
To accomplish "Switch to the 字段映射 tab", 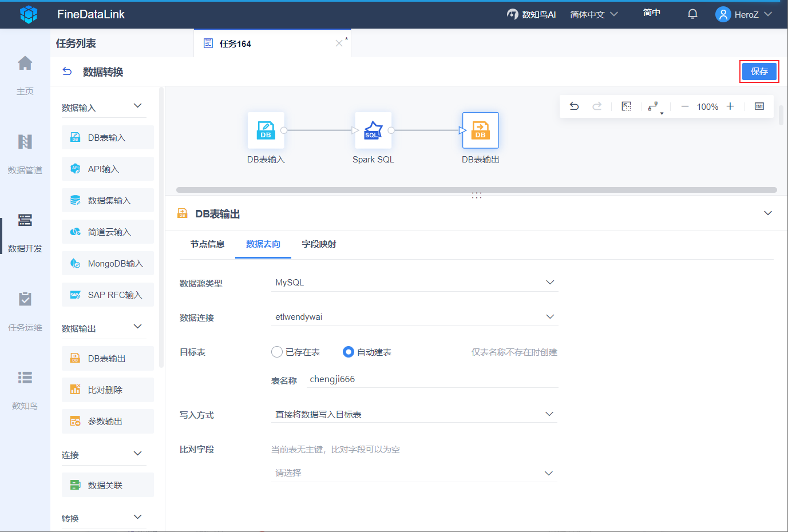I will coord(319,244).
